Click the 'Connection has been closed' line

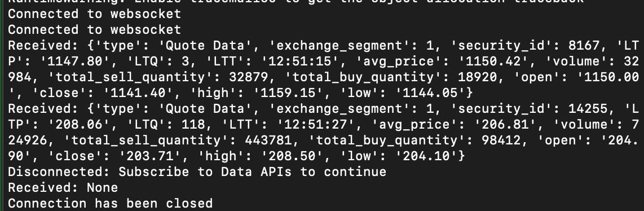click(x=111, y=204)
